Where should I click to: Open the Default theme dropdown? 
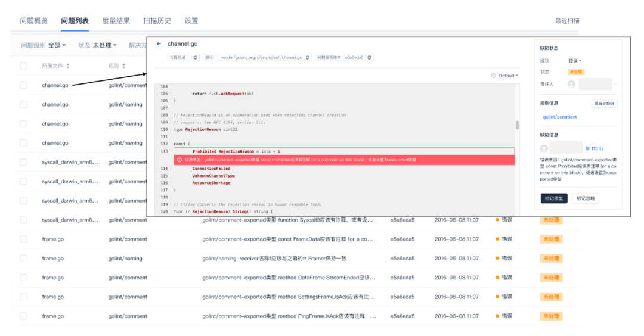tap(508, 76)
